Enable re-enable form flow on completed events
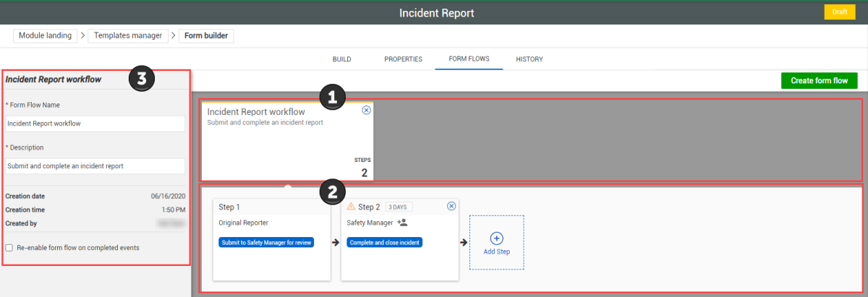868x297 pixels. click(9, 248)
